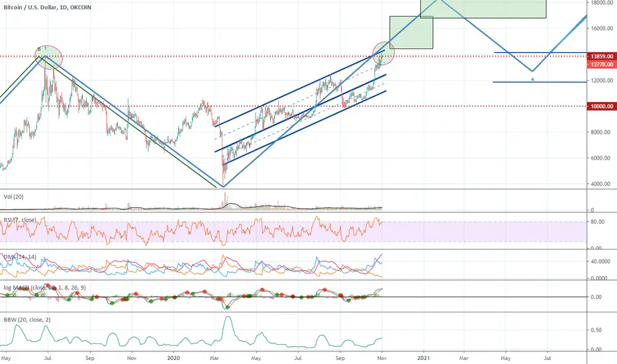617x364 pixels.
Task: Click the red 13859.00 price label
Action: [602, 56]
